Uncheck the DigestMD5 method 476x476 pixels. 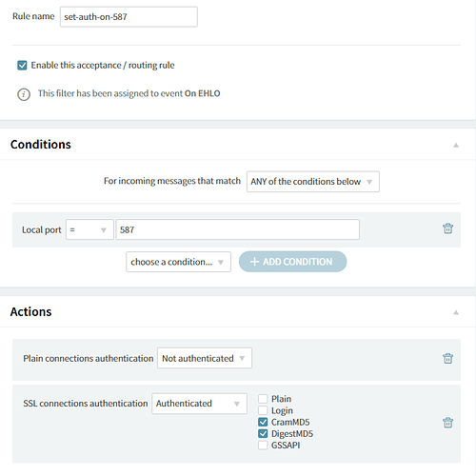[263, 433]
